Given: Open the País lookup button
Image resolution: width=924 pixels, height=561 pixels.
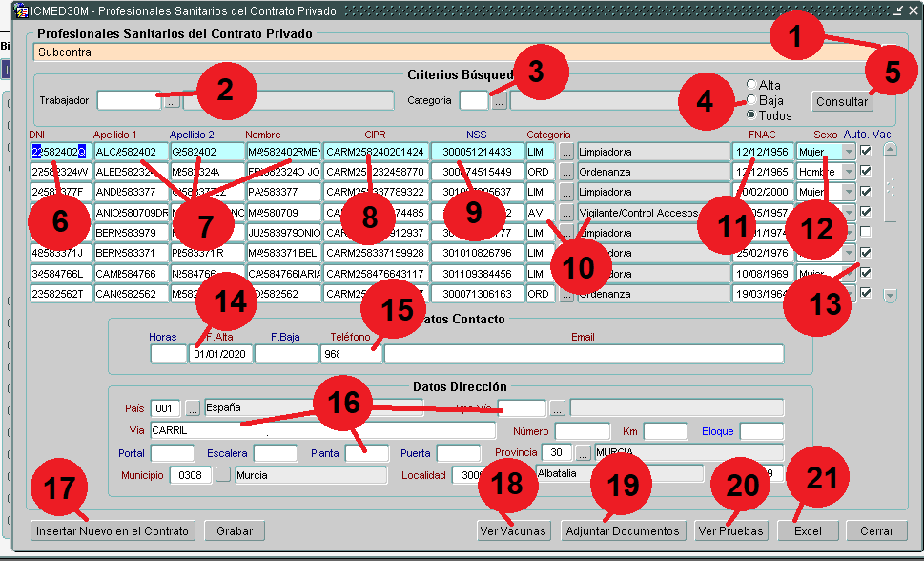Looking at the screenshot, I should [x=194, y=408].
